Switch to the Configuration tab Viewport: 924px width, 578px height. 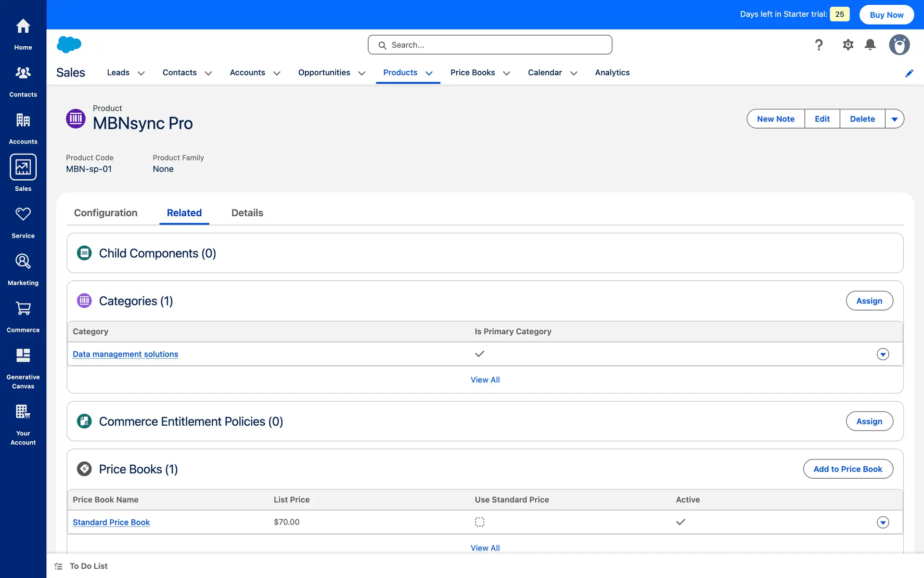coord(105,213)
